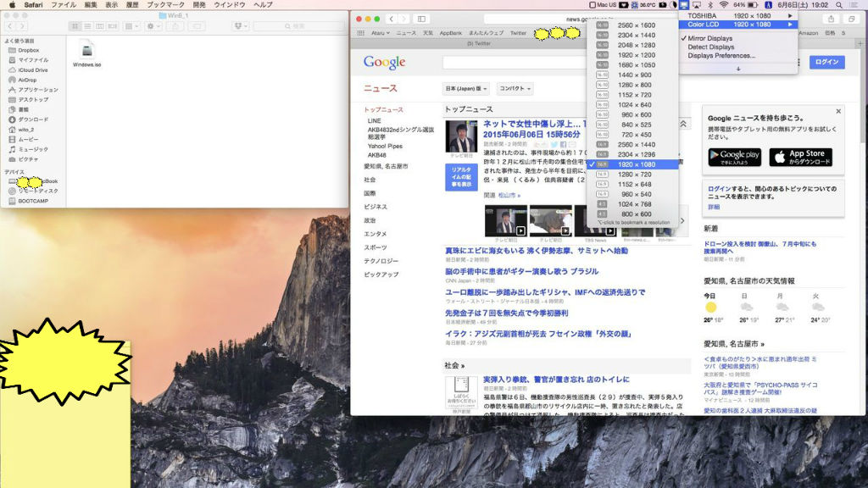Viewport: 868px width, 488px height.
Task: Close the Google News app promo
Action: point(838,111)
